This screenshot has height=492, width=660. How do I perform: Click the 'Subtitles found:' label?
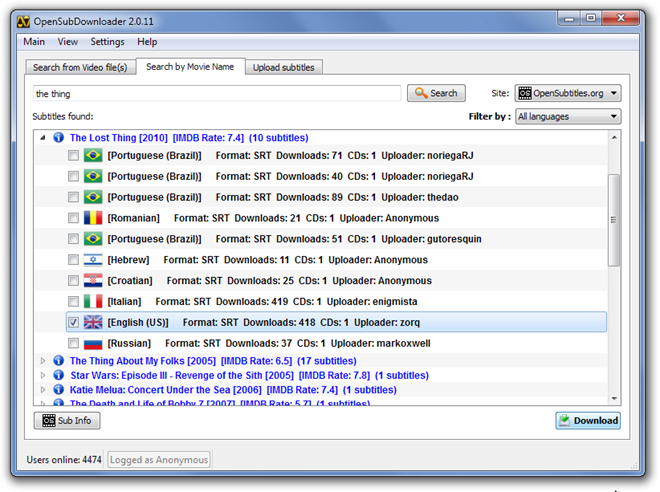tap(63, 116)
